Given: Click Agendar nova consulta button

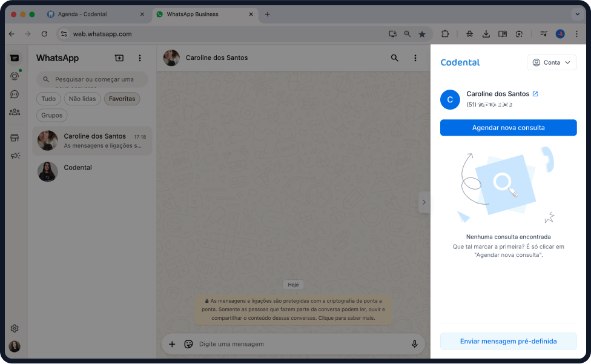Looking at the screenshot, I should coord(508,128).
